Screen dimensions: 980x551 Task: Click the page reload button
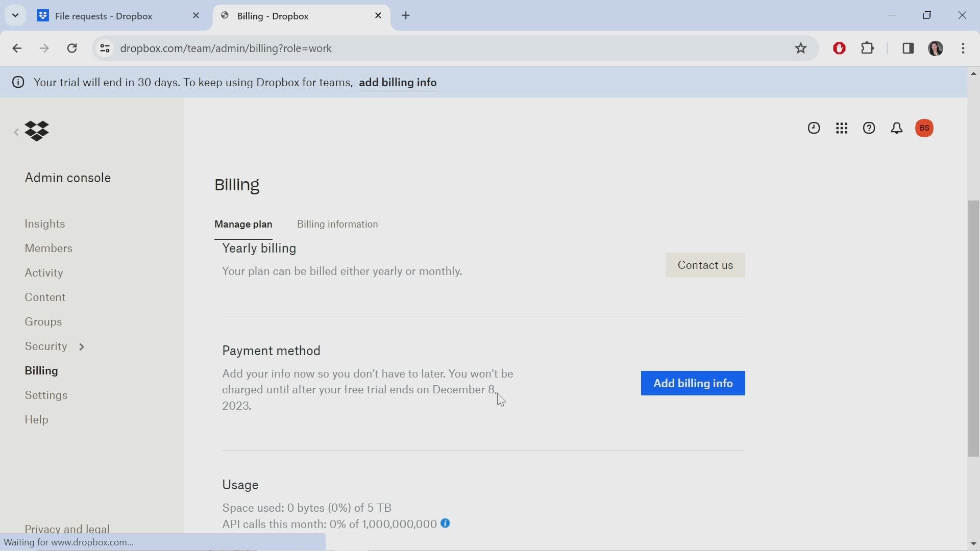[x=72, y=48]
